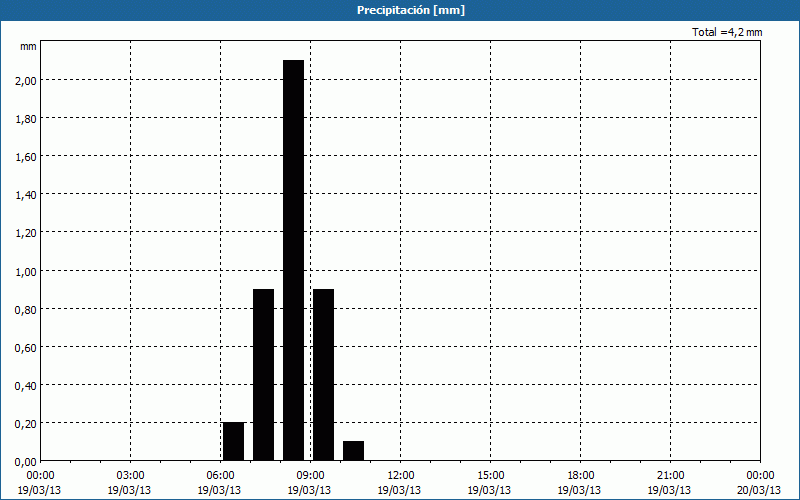Select the shortest bar, 0,10 mm

[x=354, y=451]
